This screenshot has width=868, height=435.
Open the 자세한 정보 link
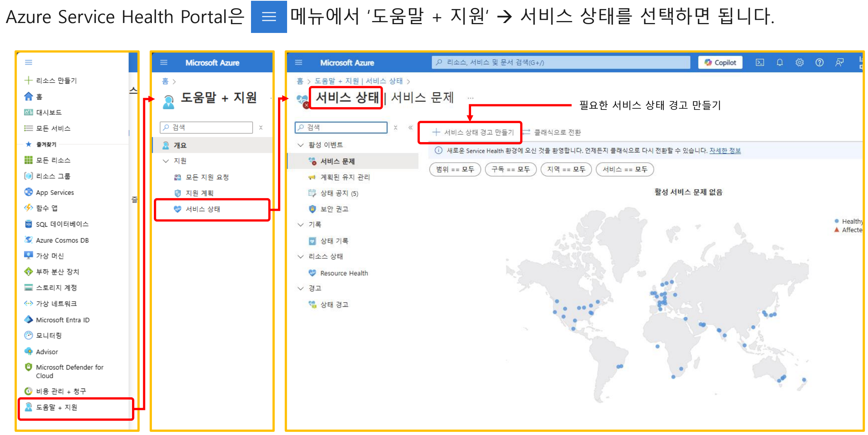pos(725,150)
